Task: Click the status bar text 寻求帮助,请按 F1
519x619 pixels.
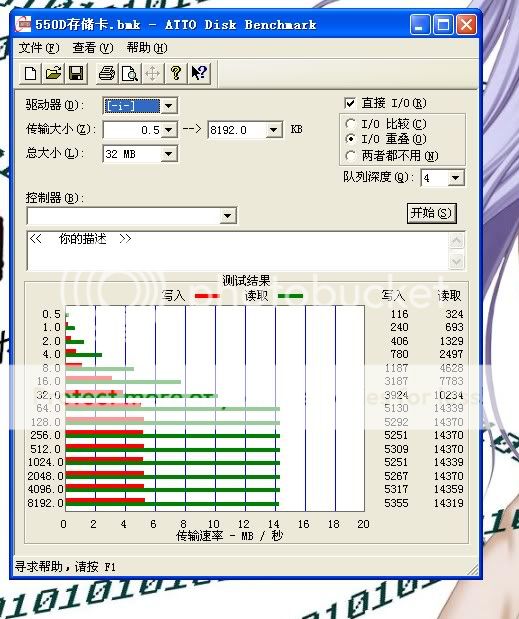Action: 66,567
